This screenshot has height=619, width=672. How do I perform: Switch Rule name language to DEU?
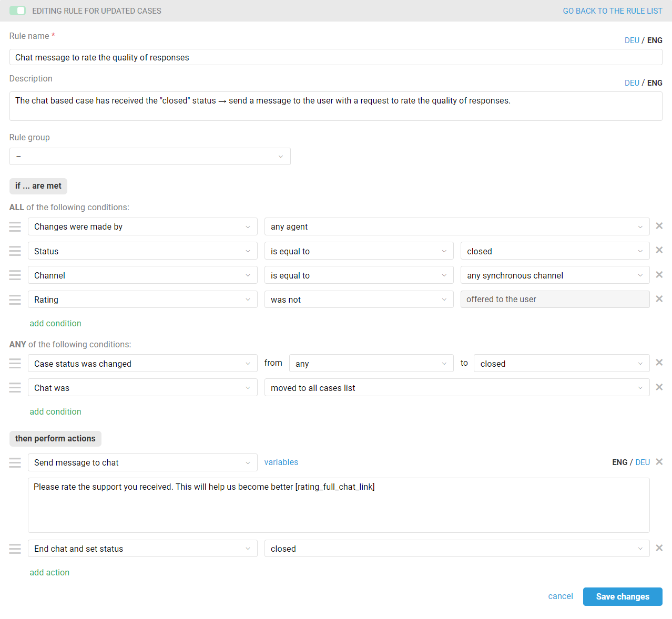point(632,40)
